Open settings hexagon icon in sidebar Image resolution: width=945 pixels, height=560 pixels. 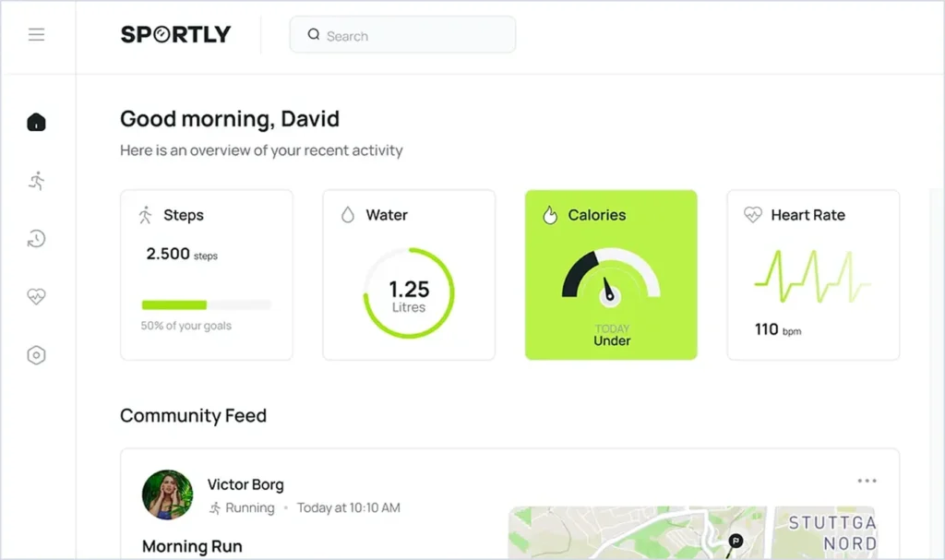[36, 355]
